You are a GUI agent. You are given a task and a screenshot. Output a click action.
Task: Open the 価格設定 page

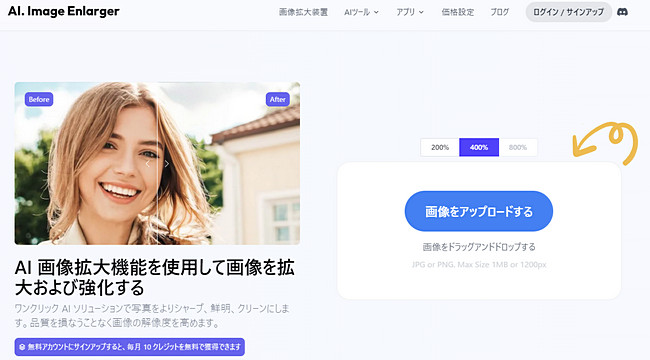[x=458, y=12]
